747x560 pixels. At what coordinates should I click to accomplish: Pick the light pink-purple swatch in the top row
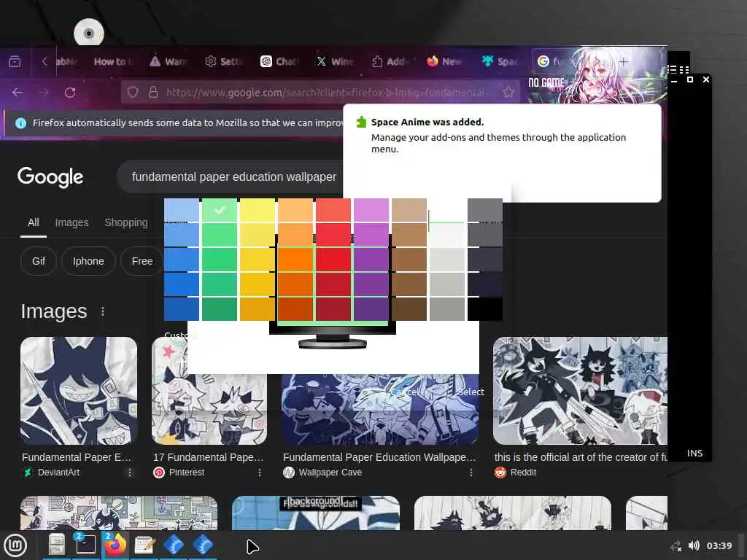tap(371, 210)
